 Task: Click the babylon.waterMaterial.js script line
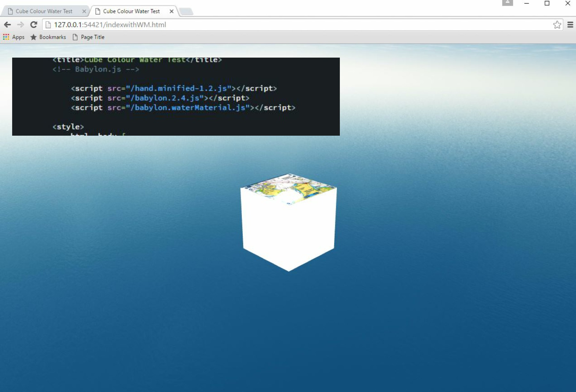tap(183, 108)
